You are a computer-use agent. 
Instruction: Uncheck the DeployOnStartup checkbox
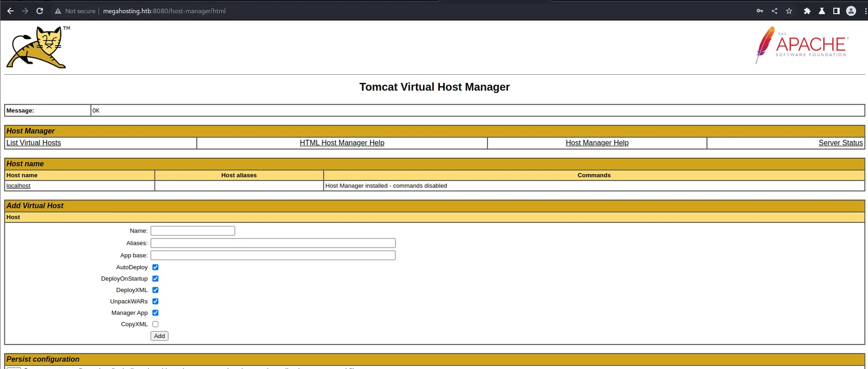point(155,279)
